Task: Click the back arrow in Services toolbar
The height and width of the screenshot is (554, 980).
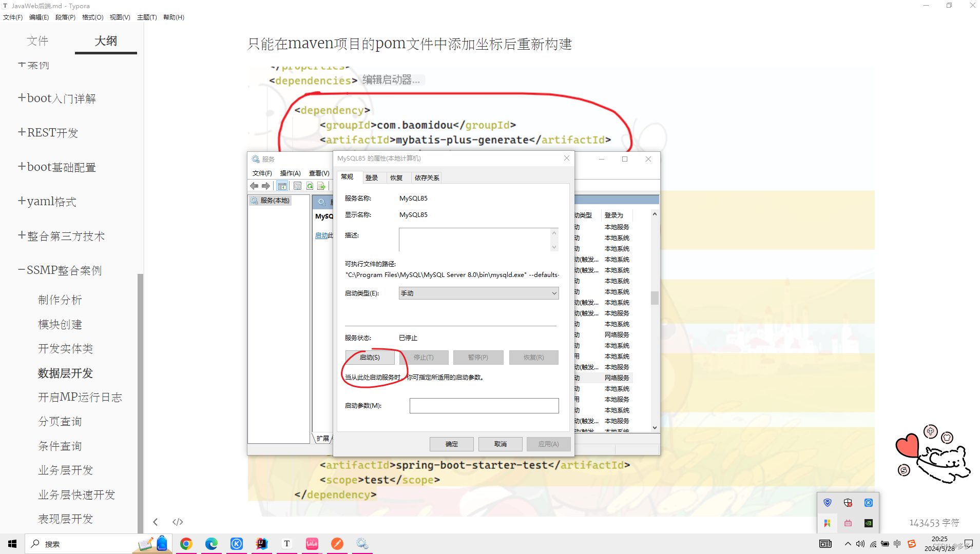Action: [x=254, y=186]
